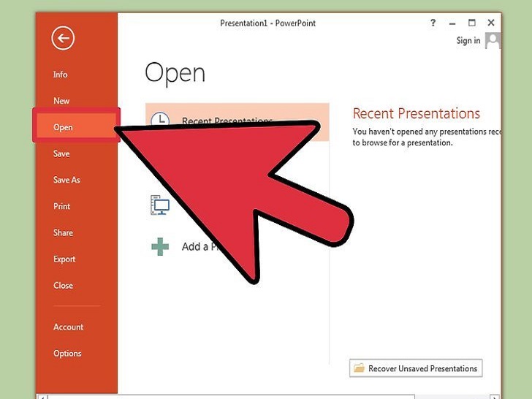The height and width of the screenshot is (399, 532).
Task: Click the horizontal scrollbar left arrow
Action: click(x=42, y=397)
